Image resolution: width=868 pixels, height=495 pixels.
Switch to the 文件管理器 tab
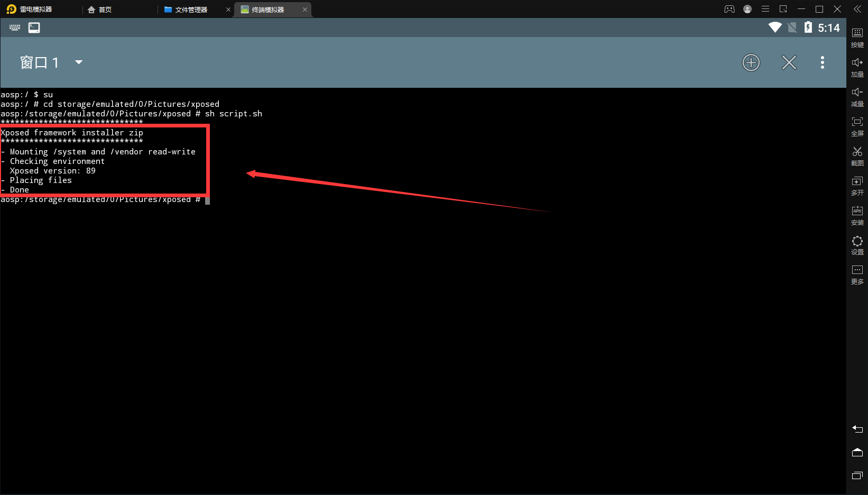[191, 10]
